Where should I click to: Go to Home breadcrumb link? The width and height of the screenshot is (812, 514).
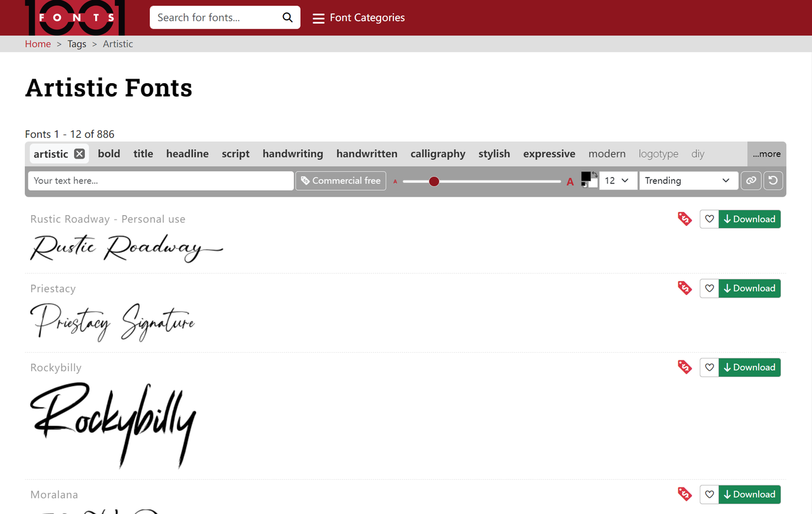(x=37, y=44)
